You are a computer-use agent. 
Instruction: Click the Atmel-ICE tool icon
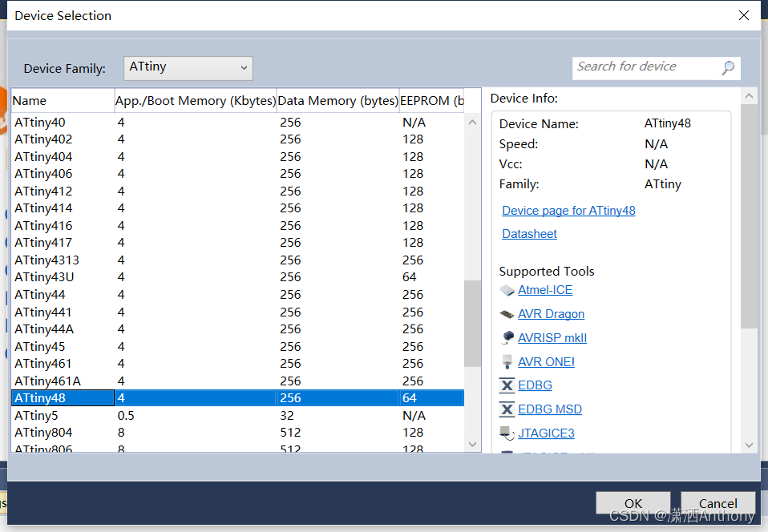point(507,290)
